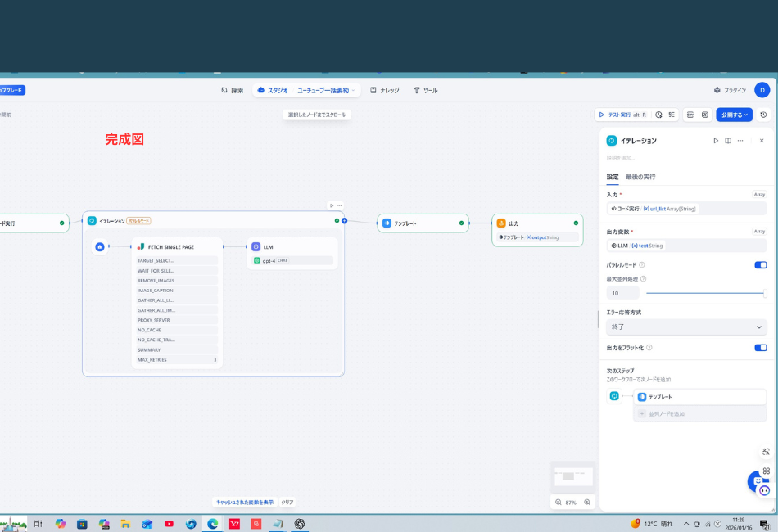Click the 最大並列処理 number input field
The width and height of the screenshot is (778, 532).
tap(622, 293)
